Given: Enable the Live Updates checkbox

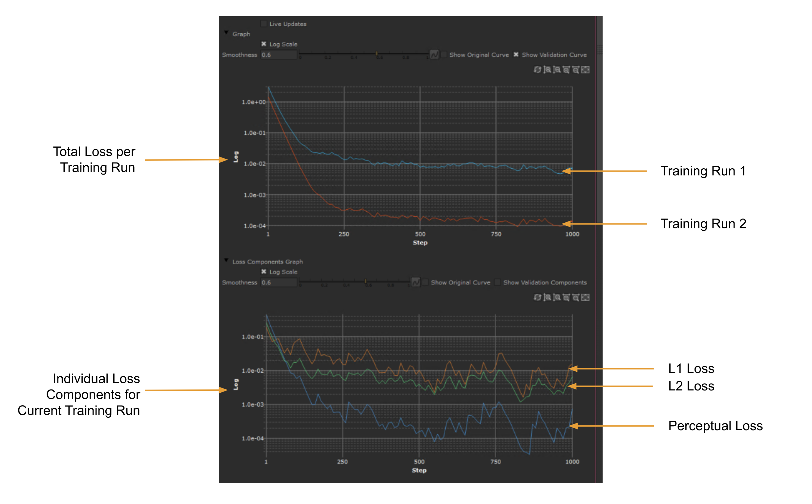Looking at the screenshot, I should (264, 24).
